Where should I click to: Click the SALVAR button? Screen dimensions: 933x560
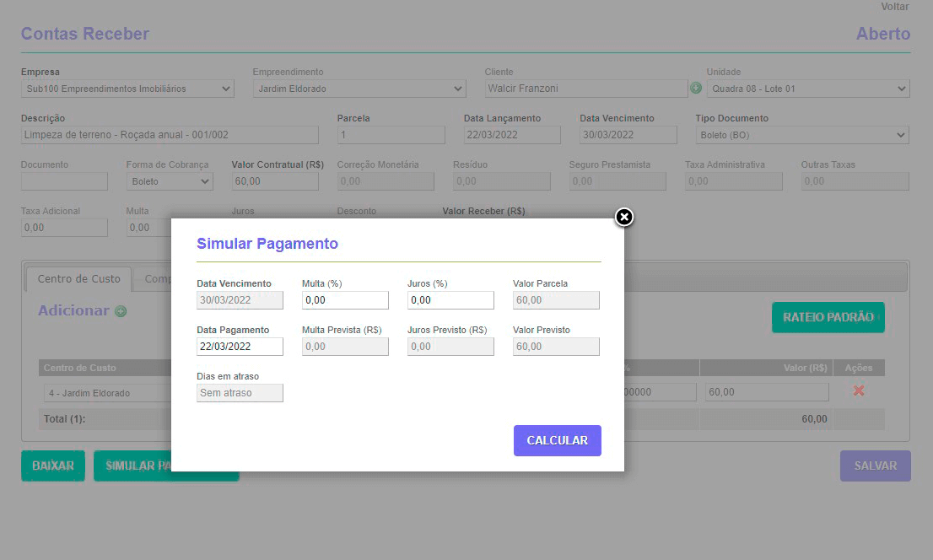[x=875, y=466]
